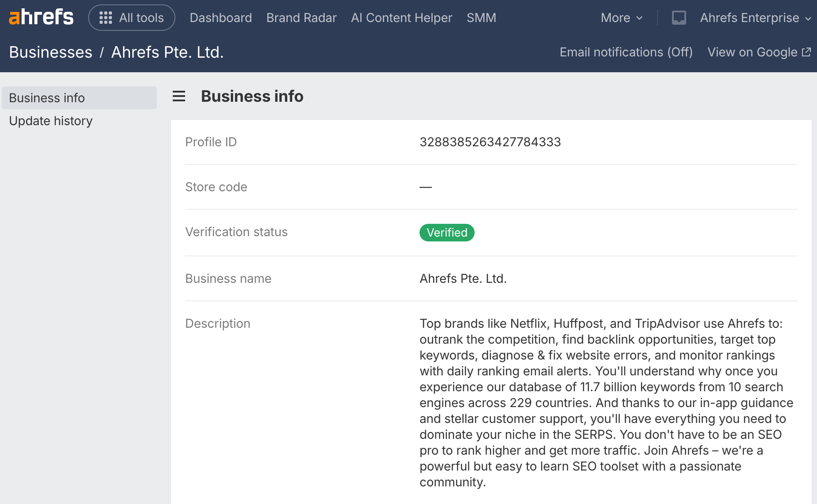Open Brand Radar
Screen dimensions: 817x504
301,18
